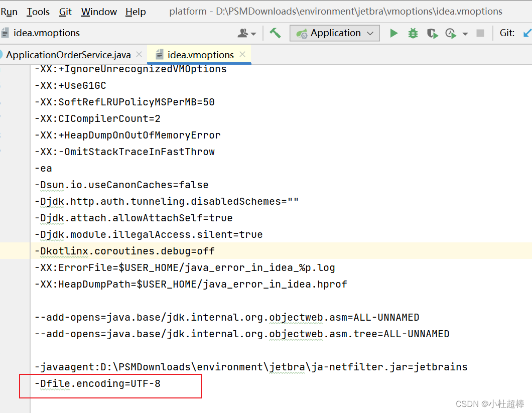Close the ApplicationOrderService.java tab

(139, 54)
